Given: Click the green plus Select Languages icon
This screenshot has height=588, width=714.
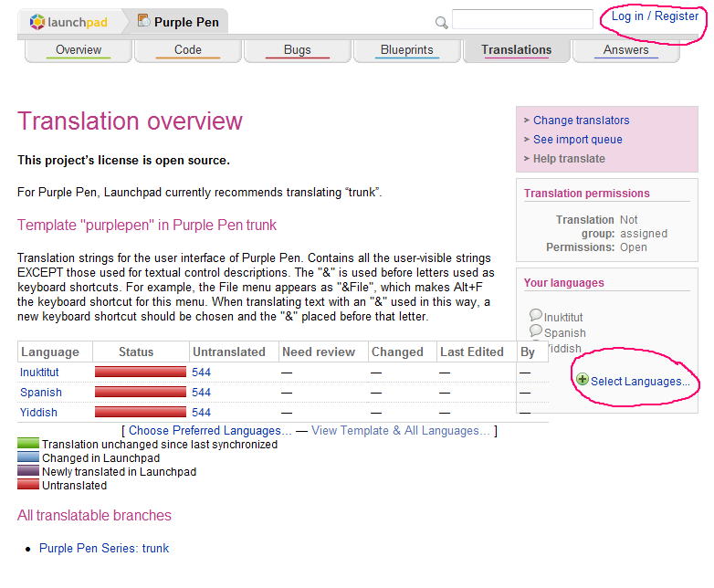Looking at the screenshot, I should click(582, 379).
